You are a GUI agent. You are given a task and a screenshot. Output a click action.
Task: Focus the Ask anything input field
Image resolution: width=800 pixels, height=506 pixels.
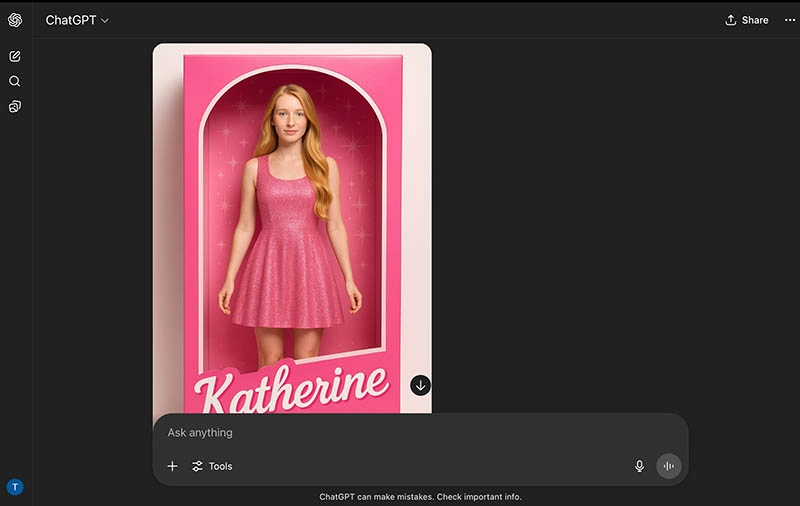pos(420,433)
